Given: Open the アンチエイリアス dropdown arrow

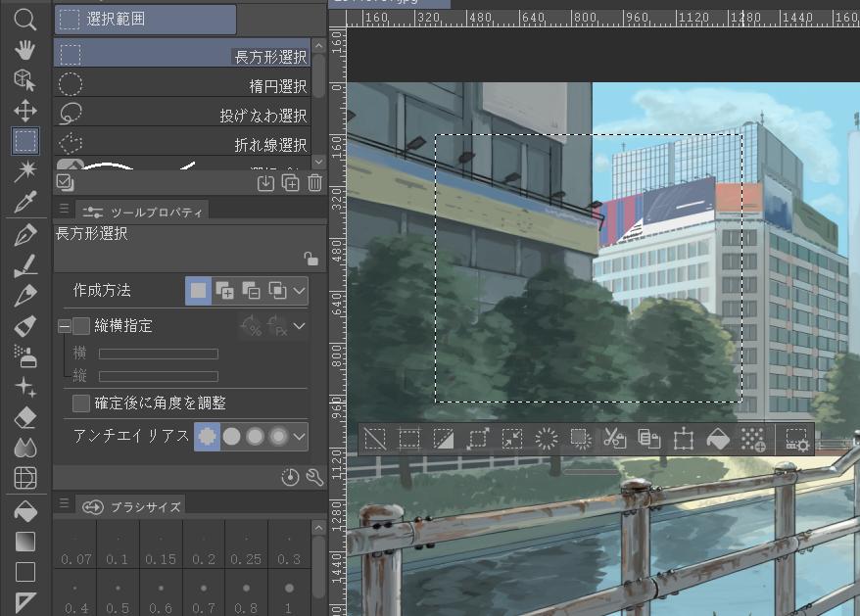Looking at the screenshot, I should [299, 437].
